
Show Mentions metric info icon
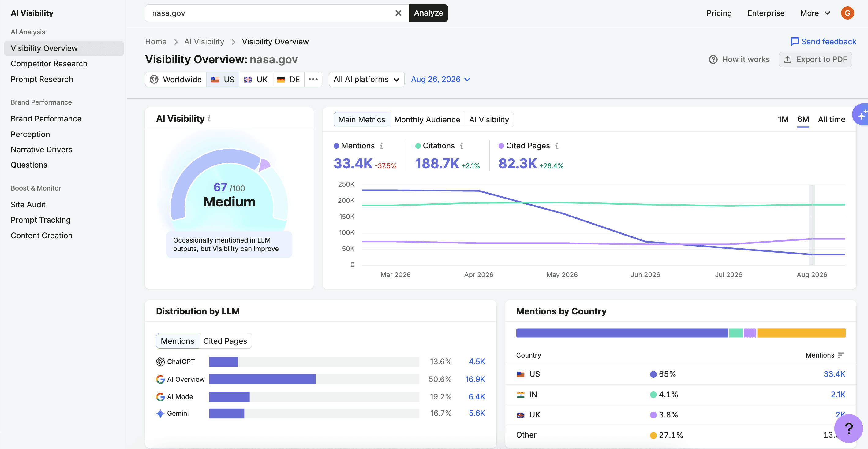pos(381,146)
